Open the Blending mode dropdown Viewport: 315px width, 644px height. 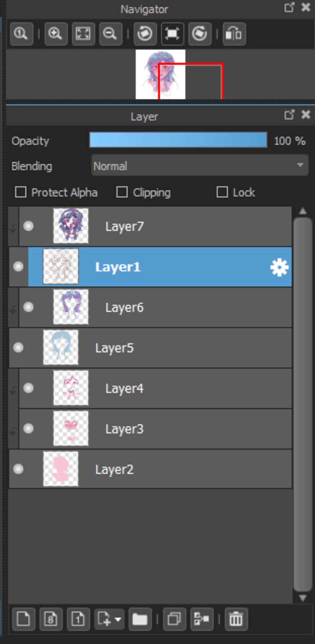(x=200, y=166)
